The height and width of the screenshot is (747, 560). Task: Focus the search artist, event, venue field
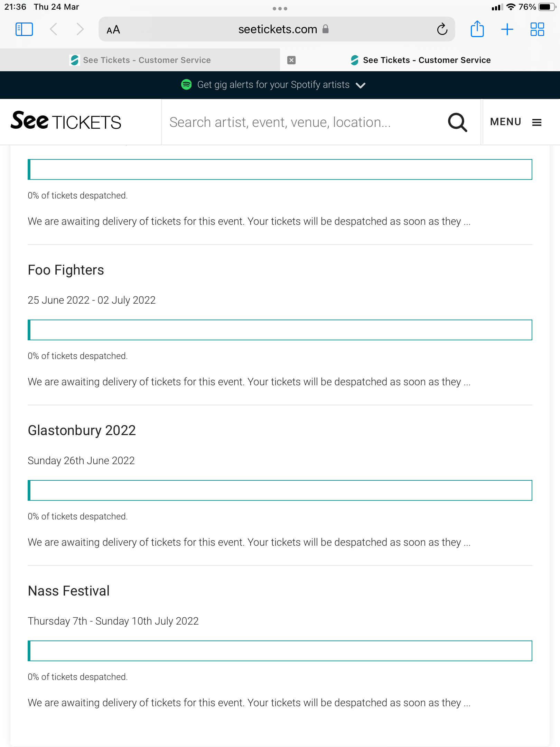304,122
